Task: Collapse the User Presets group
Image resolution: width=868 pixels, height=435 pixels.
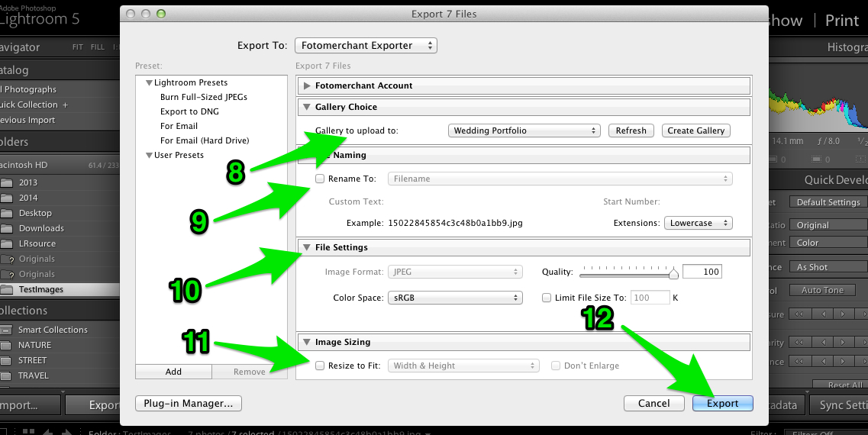Action: [x=149, y=155]
